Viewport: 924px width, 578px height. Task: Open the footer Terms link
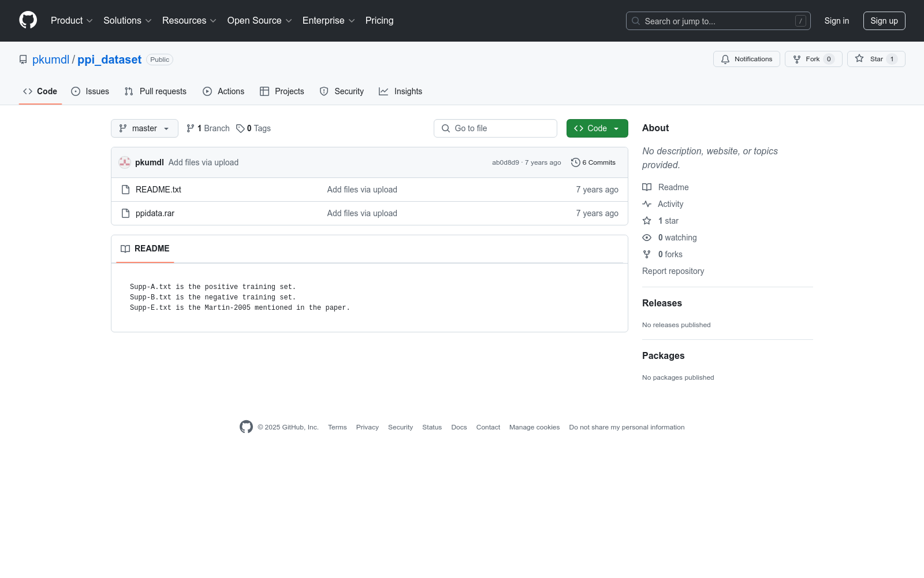point(337,427)
